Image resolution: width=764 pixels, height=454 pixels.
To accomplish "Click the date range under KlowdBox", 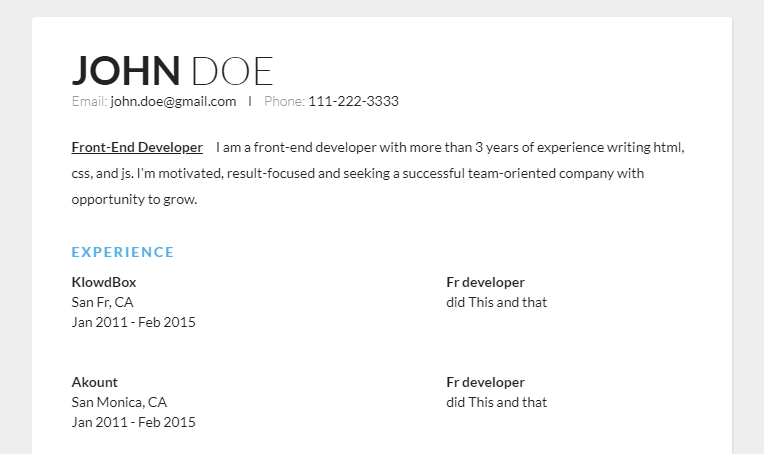I will (134, 322).
